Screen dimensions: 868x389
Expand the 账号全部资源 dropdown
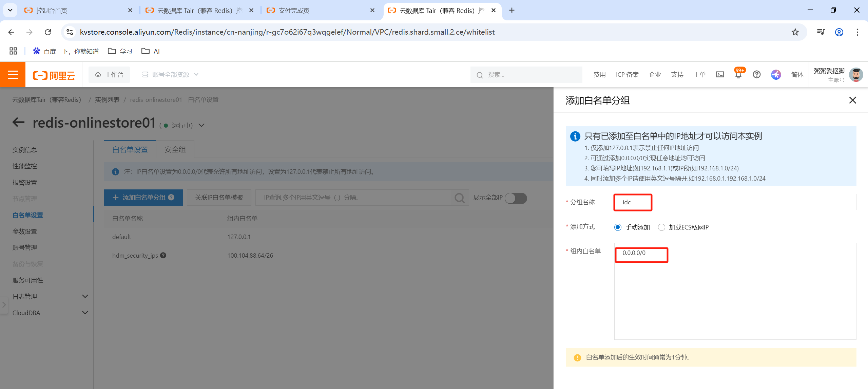[196, 74]
